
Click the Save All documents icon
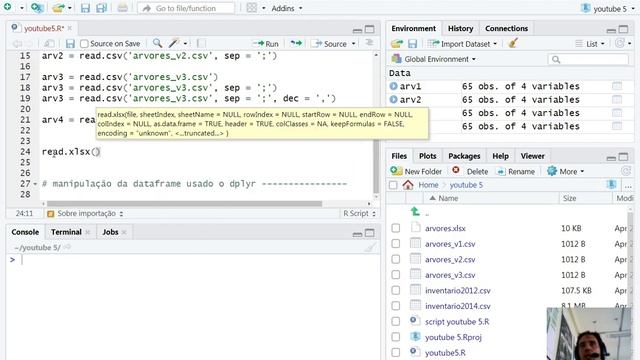coord(101,8)
